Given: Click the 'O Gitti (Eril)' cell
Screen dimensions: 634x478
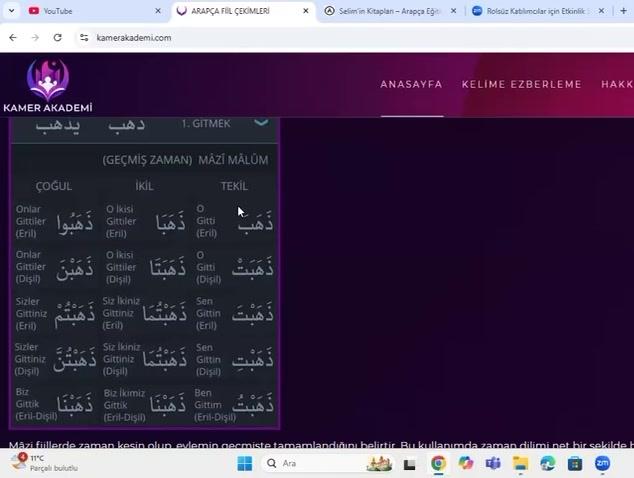Looking at the screenshot, I should tap(235, 221).
